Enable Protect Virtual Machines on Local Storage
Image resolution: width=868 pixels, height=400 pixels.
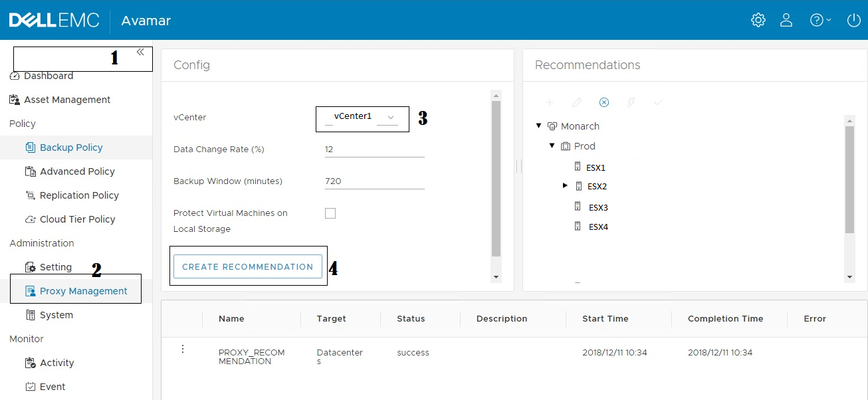click(x=330, y=213)
